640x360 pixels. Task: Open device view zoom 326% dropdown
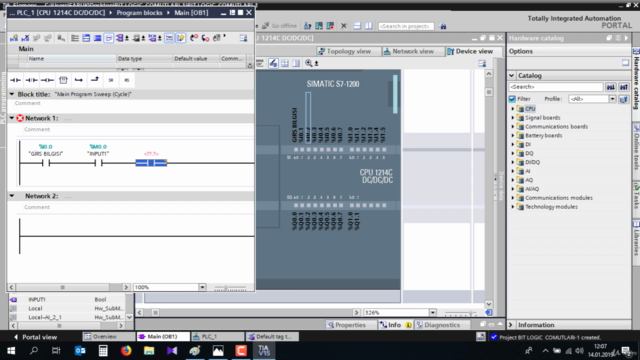pos(432,313)
